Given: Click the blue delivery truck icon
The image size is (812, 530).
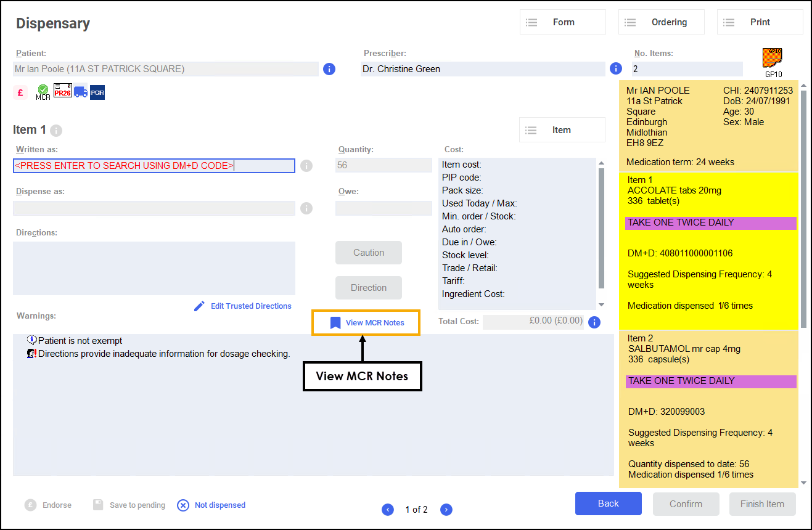Looking at the screenshot, I should 80,92.
